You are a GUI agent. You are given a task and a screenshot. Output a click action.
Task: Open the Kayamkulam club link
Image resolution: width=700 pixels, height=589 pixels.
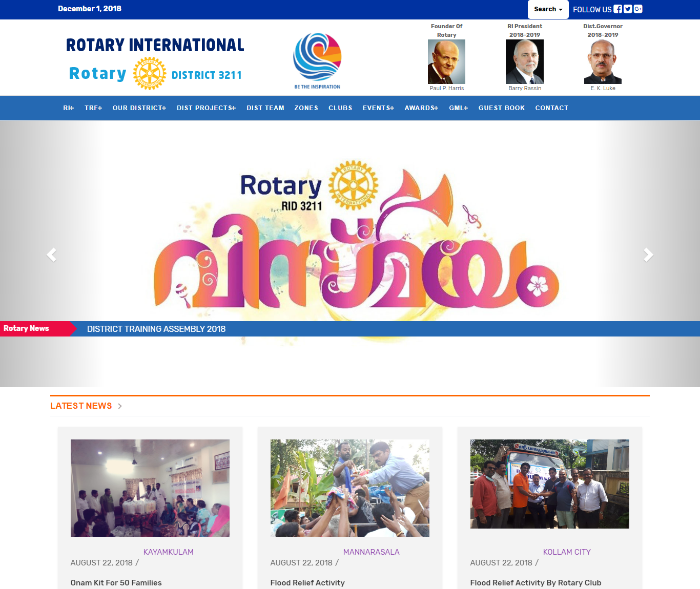(169, 552)
